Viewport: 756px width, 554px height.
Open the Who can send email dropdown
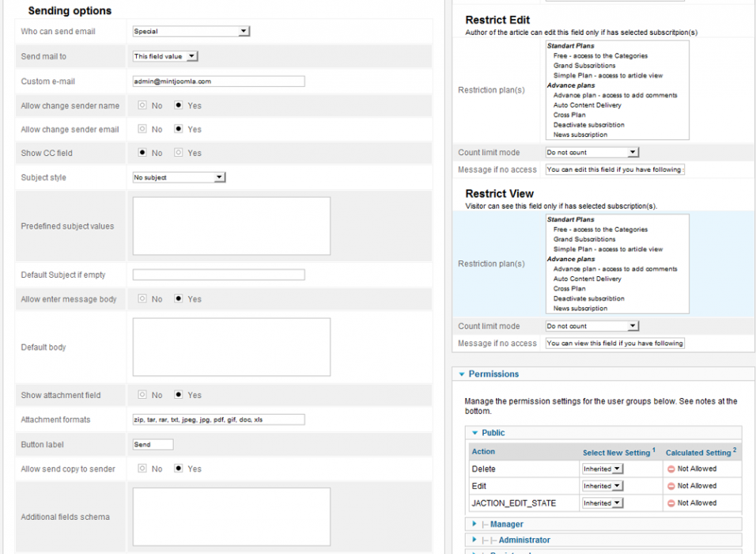pyautogui.click(x=191, y=32)
